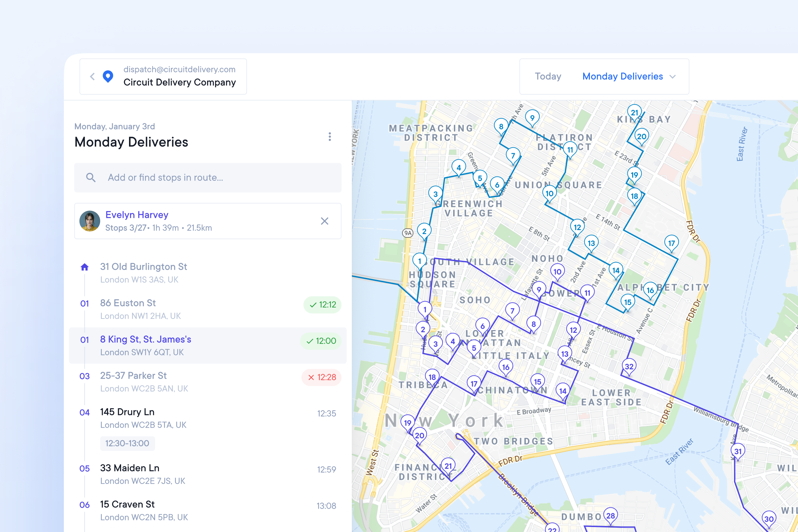This screenshot has width=798, height=532.
Task: Click purple map pin 21 in Financial District
Action: click(448, 466)
